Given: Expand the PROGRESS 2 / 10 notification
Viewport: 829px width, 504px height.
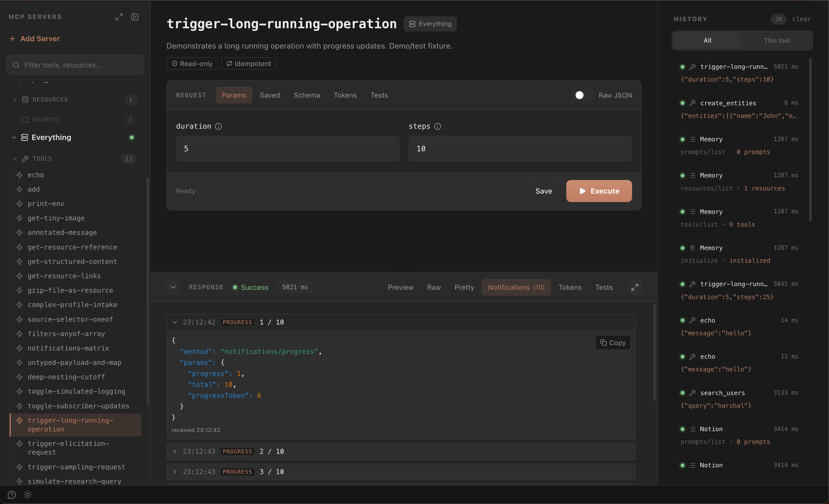Looking at the screenshot, I should (x=175, y=452).
